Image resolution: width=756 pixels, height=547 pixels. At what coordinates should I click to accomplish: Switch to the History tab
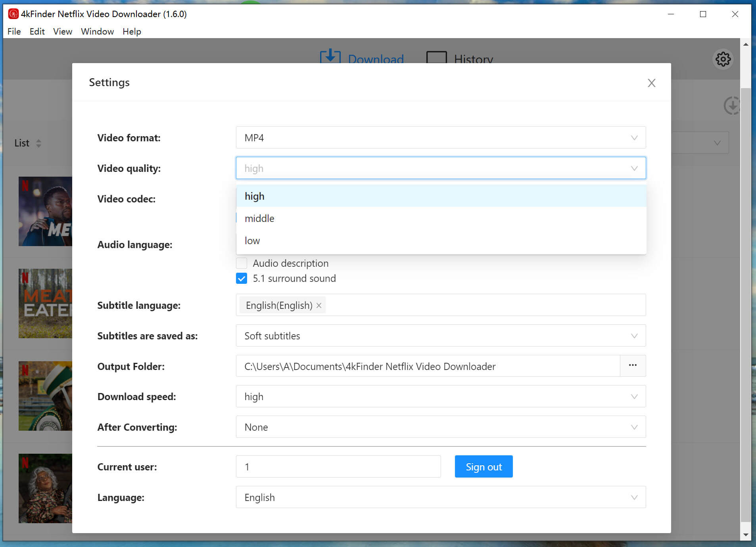460,58
